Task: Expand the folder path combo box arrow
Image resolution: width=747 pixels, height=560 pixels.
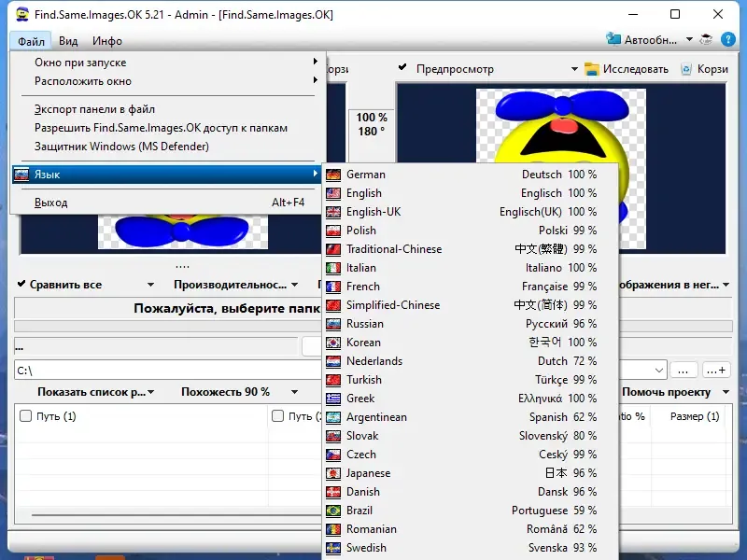Action: point(659,371)
